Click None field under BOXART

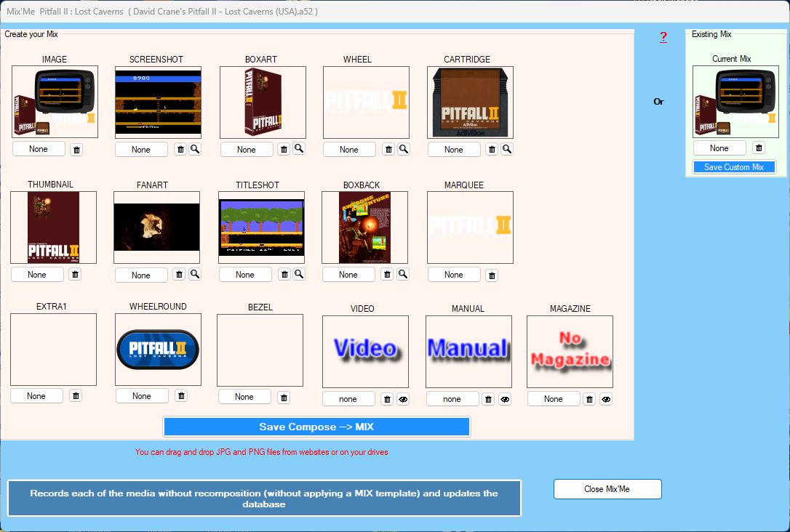(x=247, y=150)
